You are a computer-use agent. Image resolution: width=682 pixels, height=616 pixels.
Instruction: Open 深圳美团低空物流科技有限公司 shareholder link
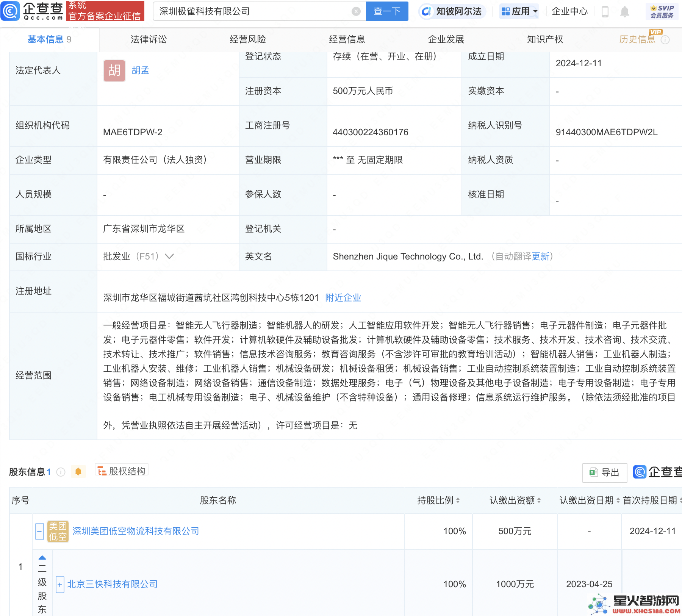136,531
